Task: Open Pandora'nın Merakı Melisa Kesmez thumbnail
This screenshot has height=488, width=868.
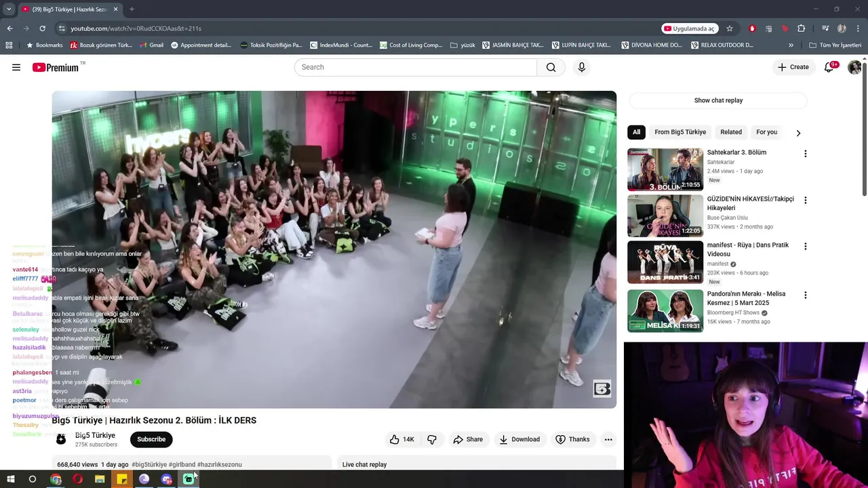Action: click(665, 311)
